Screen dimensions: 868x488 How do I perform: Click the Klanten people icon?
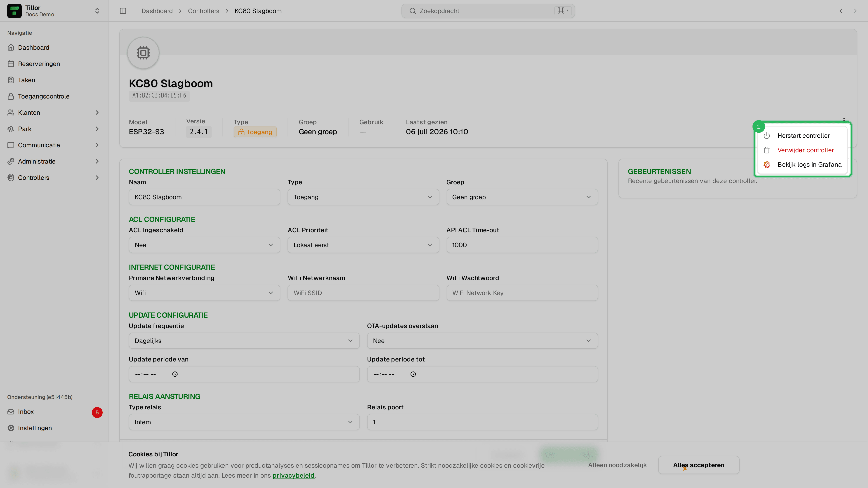pyautogui.click(x=11, y=113)
